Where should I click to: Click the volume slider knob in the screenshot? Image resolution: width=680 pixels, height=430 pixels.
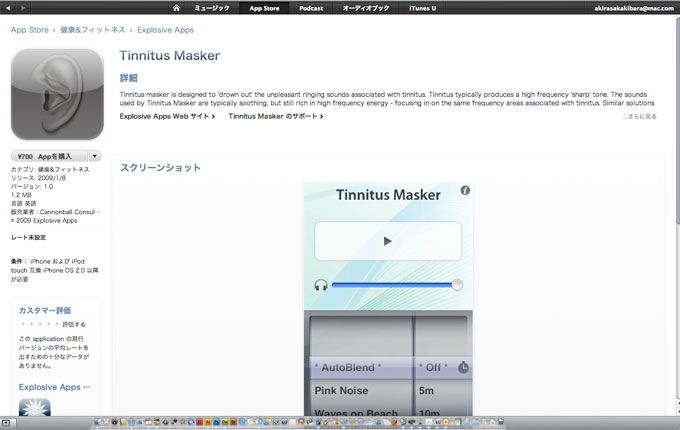pyautogui.click(x=457, y=285)
